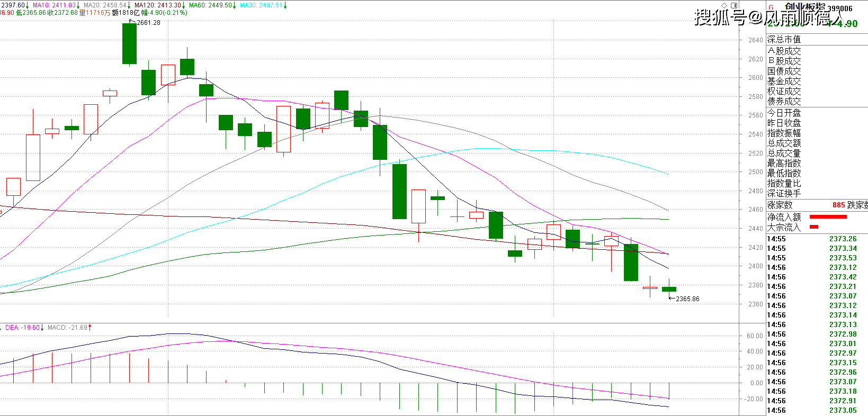Click the 2500 price axis label
Viewport: 868px width, 416px height.
coord(756,171)
